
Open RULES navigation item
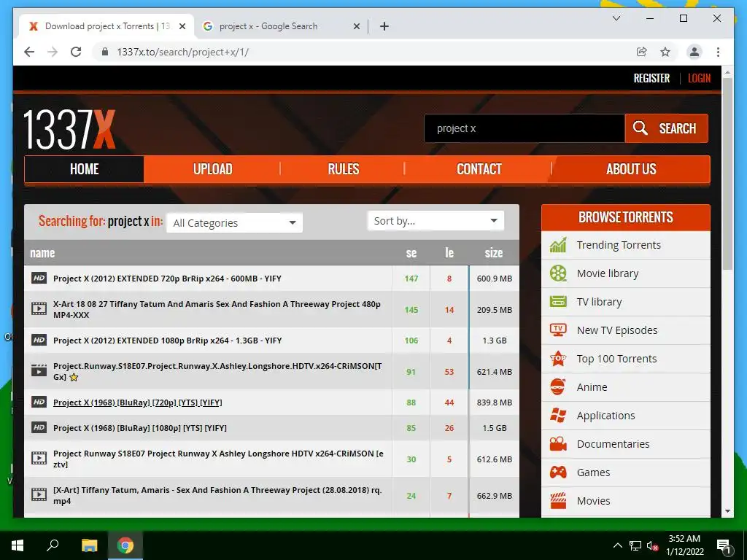[343, 169]
